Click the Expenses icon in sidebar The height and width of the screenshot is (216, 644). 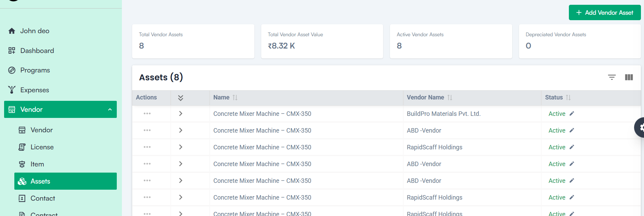[12, 90]
